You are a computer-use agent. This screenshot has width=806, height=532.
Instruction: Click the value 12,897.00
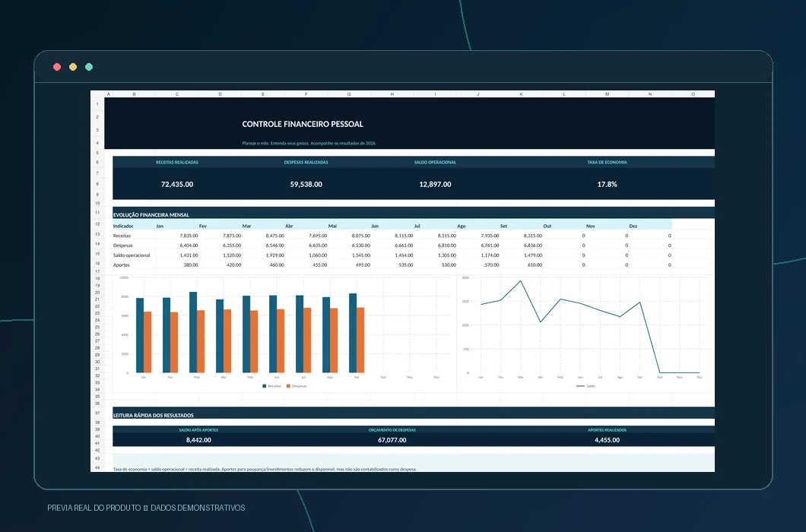pos(435,184)
